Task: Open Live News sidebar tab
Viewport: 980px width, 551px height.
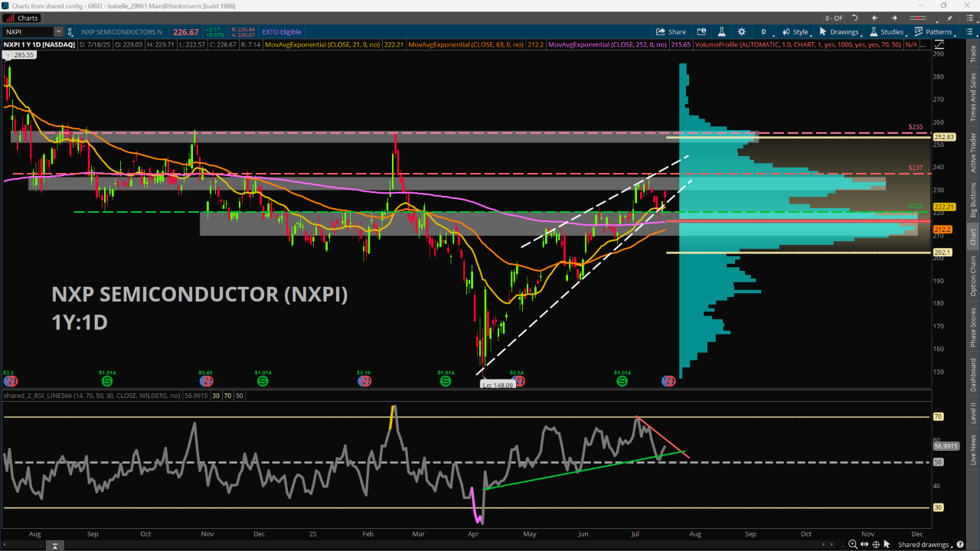Action: pos(973,449)
